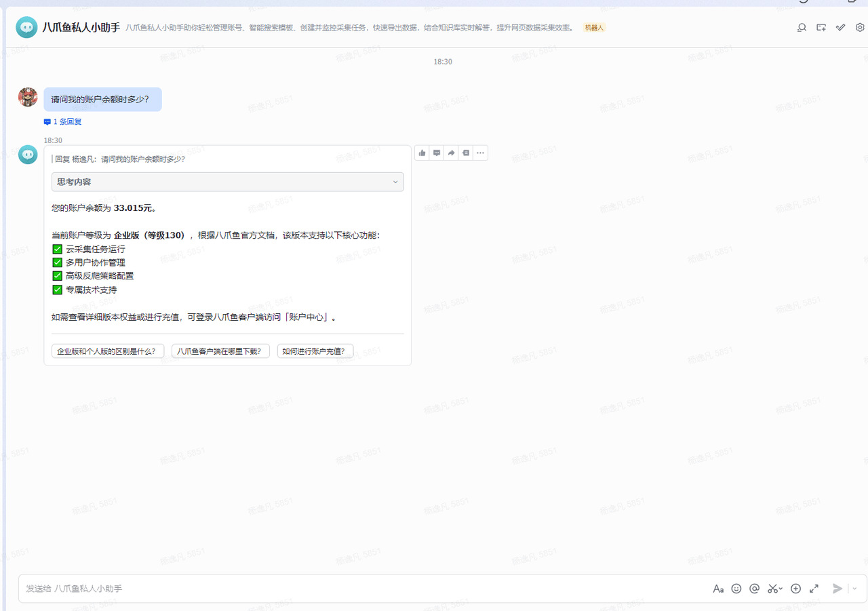Click the add-to-group icon in header
The image size is (868, 611).
tap(821, 28)
